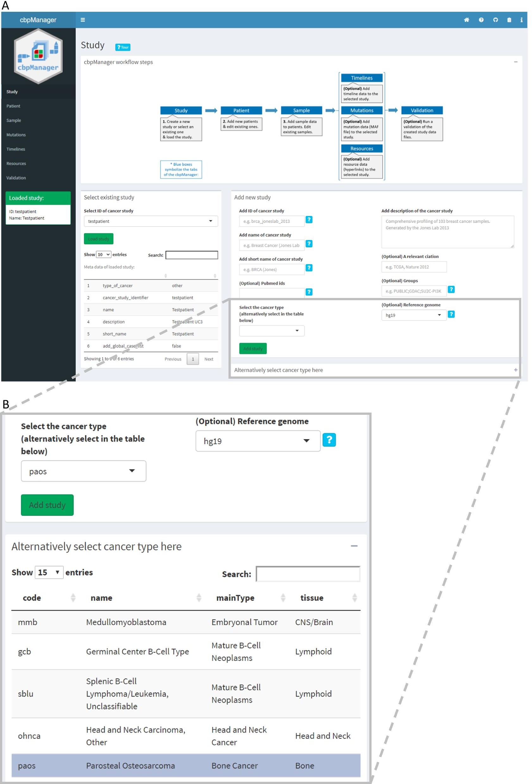Image resolution: width=532 pixels, height=784 pixels.
Task: Open the Study sidebar tab
Action: point(38,92)
